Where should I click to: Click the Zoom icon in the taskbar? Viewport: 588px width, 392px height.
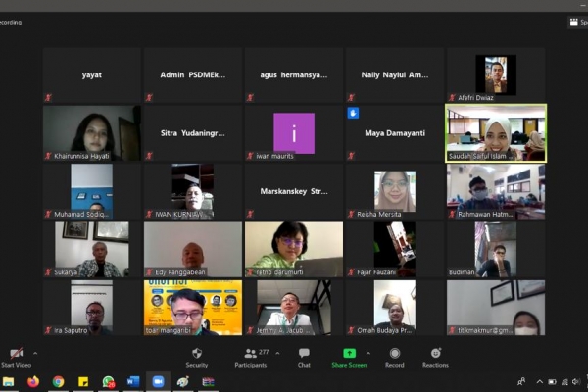point(158,382)
